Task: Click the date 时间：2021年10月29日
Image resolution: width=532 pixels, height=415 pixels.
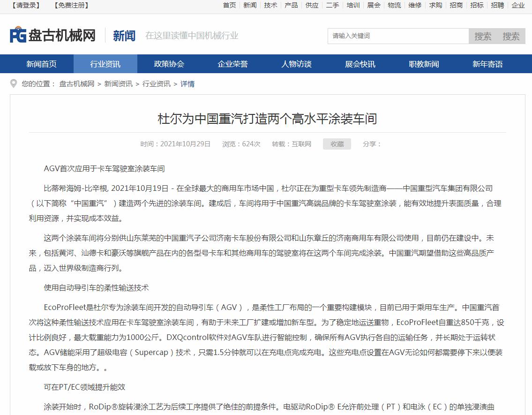Action: tap(175, 144)
